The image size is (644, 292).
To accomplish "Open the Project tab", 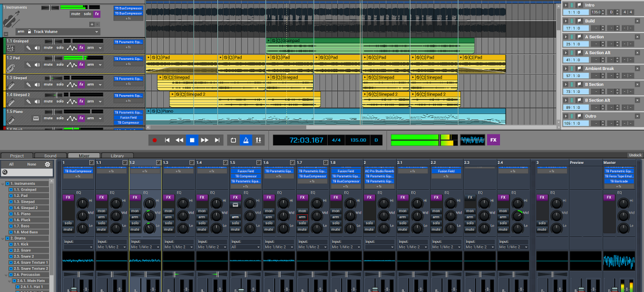I will pyautogui.click(x=17, y=156).
